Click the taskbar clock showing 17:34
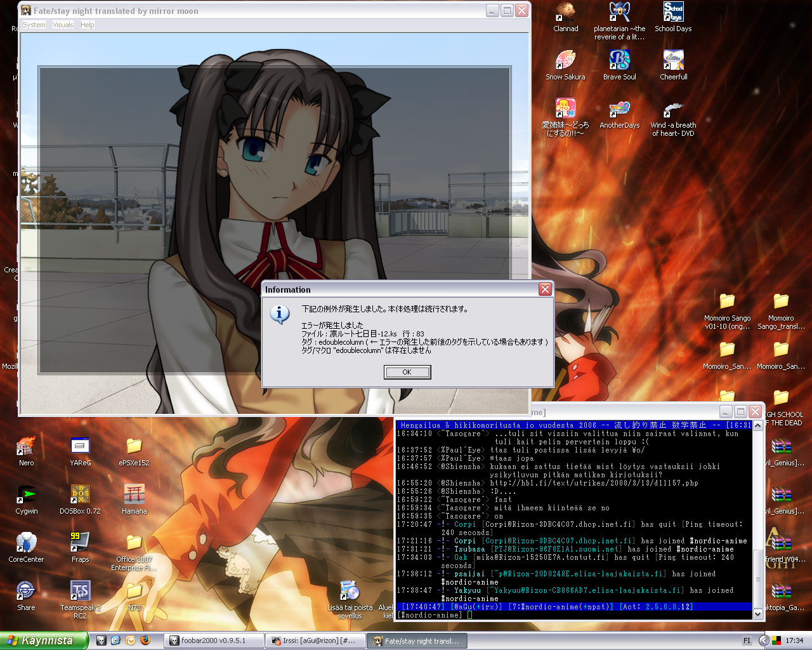The width and height of the screenshot is (812, 650). [794, 641]
